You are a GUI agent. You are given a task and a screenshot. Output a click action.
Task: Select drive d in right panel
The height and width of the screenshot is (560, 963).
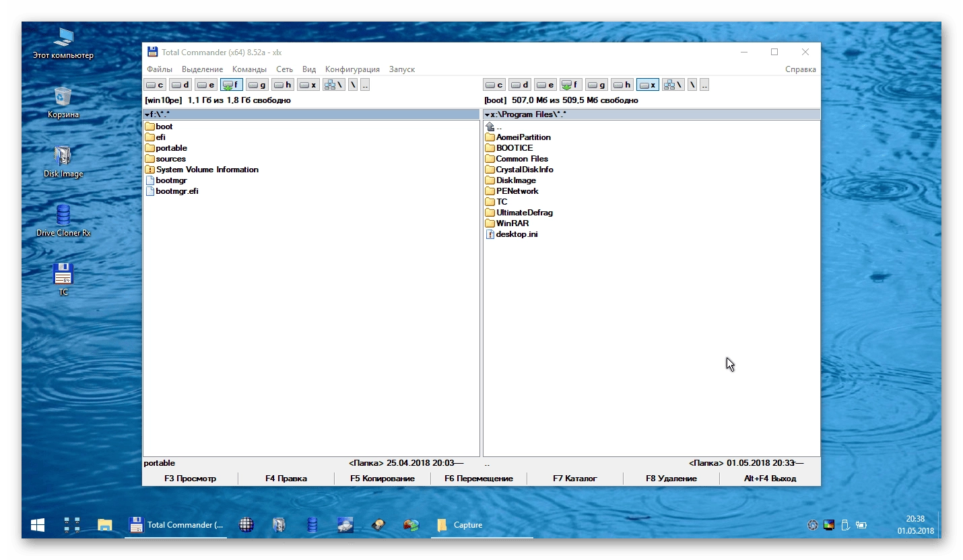520,85
